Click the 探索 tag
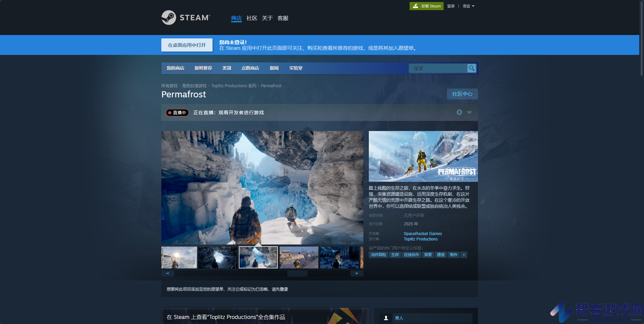644x324 pixels. tap(428, 255)
